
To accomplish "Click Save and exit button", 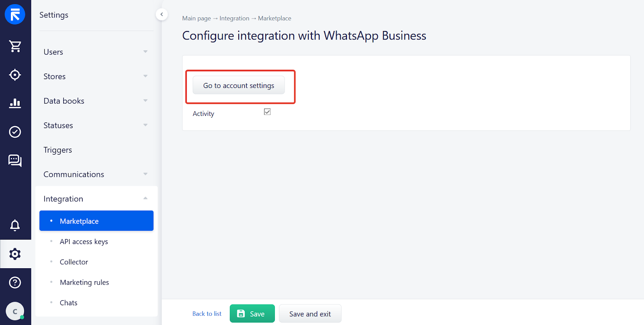I will click(x=310, y=314).
